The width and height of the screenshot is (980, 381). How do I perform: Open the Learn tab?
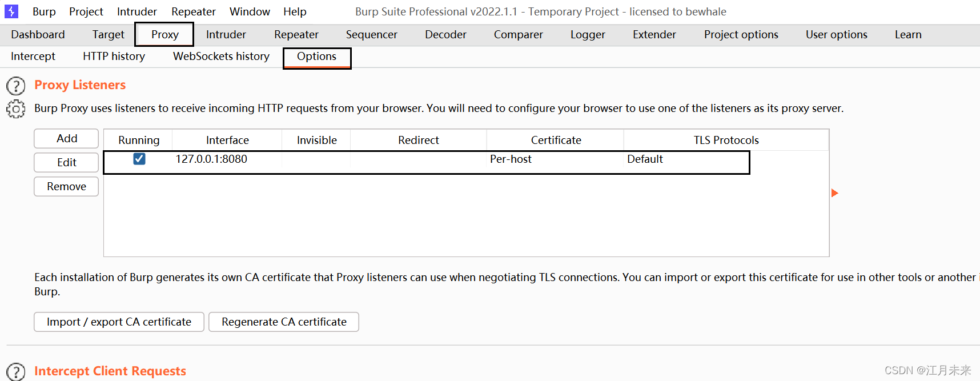click(908, 34)
